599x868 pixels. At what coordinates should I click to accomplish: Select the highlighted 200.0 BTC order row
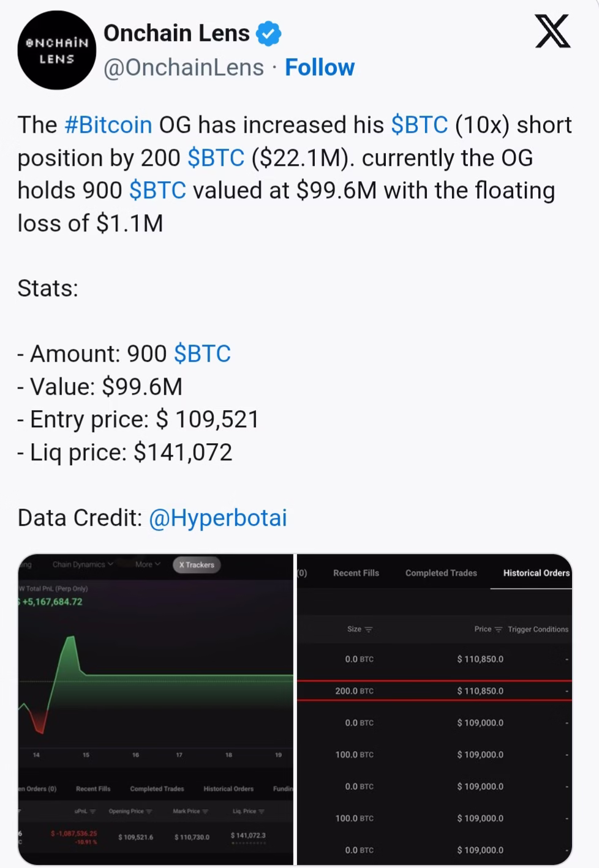434,691
